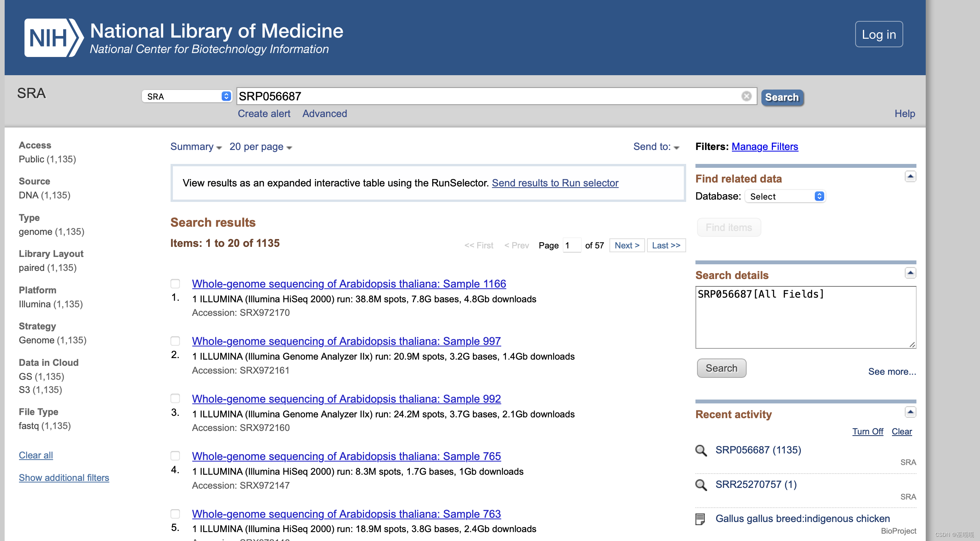Check the box for Sample 997
980x541 pixels.
tap(175, 341)
